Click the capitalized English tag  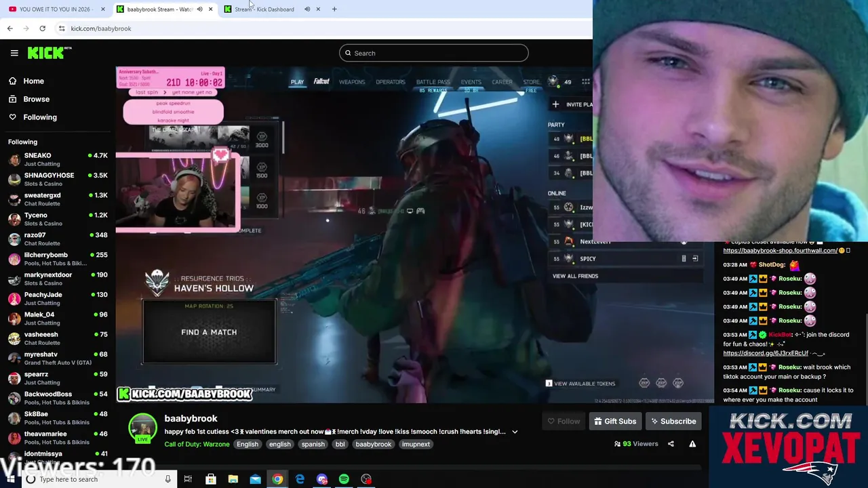[248, 444]
